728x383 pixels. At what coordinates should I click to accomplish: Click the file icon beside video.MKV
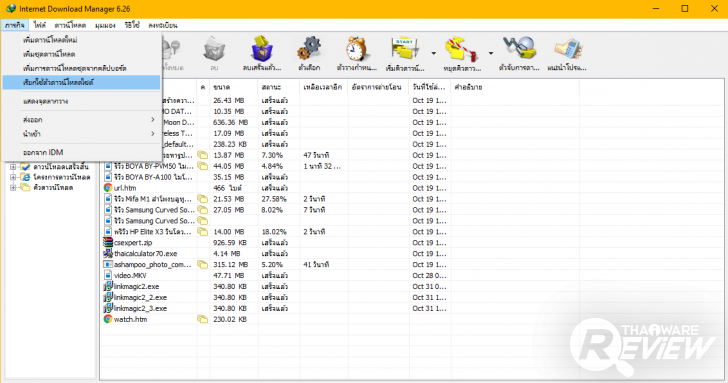(108, 275)
